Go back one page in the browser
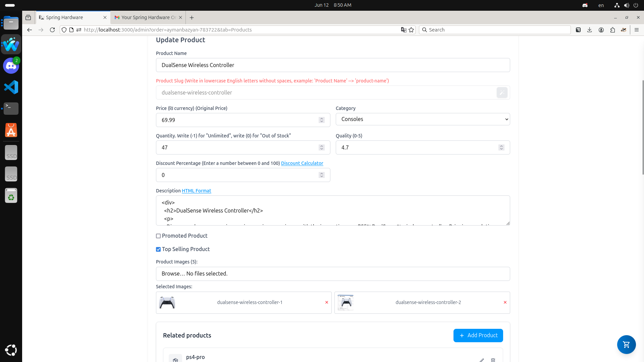Screen dimensions: 644x362 (x=30, y=30)
